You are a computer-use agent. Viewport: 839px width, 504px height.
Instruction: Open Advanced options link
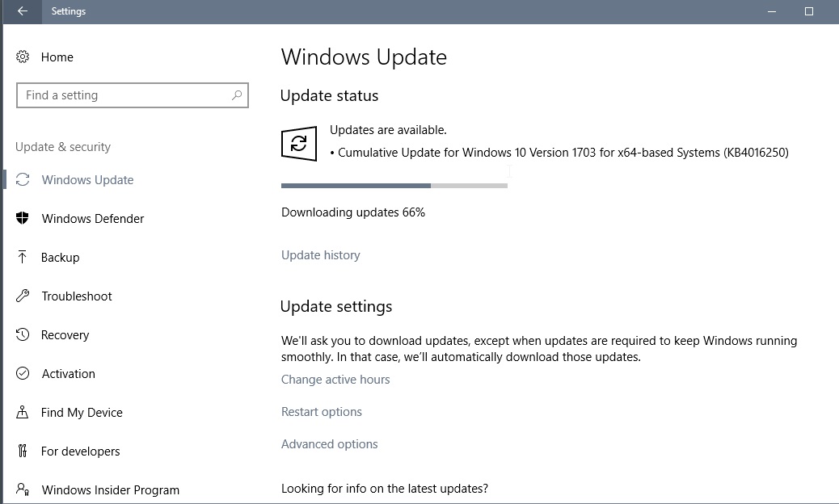point(330,444)
